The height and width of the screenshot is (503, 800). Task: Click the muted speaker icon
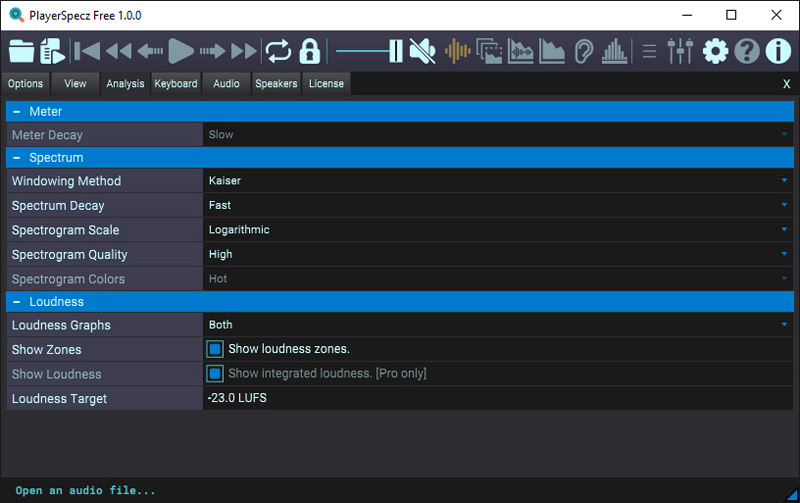[x=422, y=50]
